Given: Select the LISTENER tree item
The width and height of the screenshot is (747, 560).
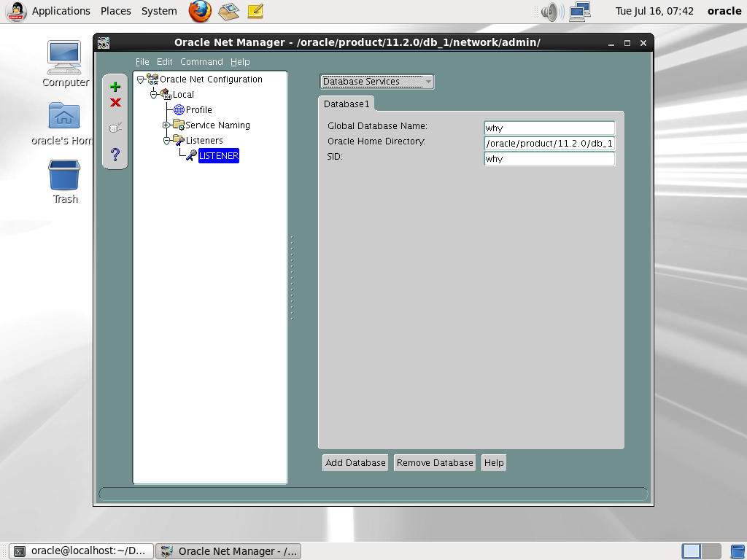Looking at the screenshot, I should pyautogui.click(x=219, y=156).
